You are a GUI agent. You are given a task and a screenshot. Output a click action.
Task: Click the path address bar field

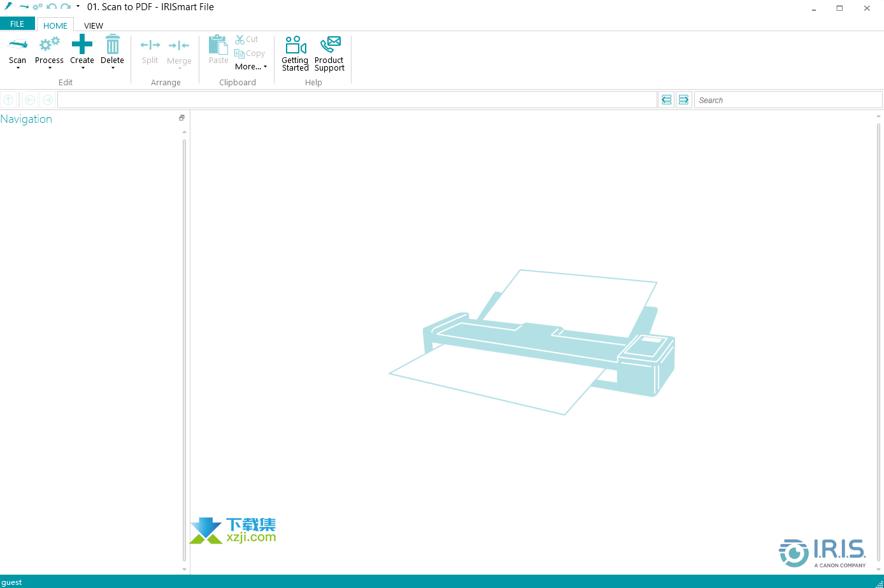pyautogui.click(x=357, y=100)
